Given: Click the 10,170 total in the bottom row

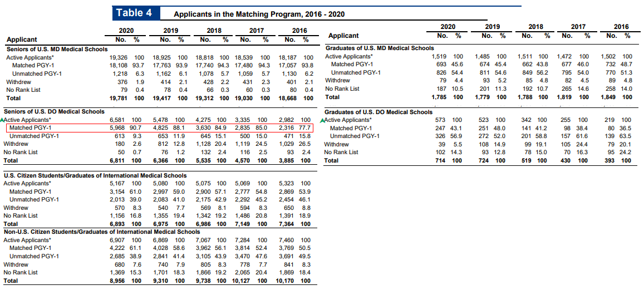Looking at the screenshot, I should [284, 281].
